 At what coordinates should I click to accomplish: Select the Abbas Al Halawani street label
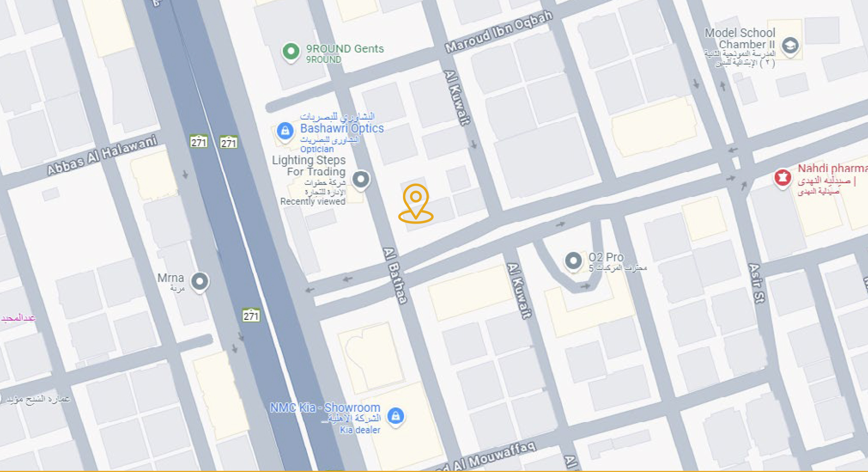102,155
